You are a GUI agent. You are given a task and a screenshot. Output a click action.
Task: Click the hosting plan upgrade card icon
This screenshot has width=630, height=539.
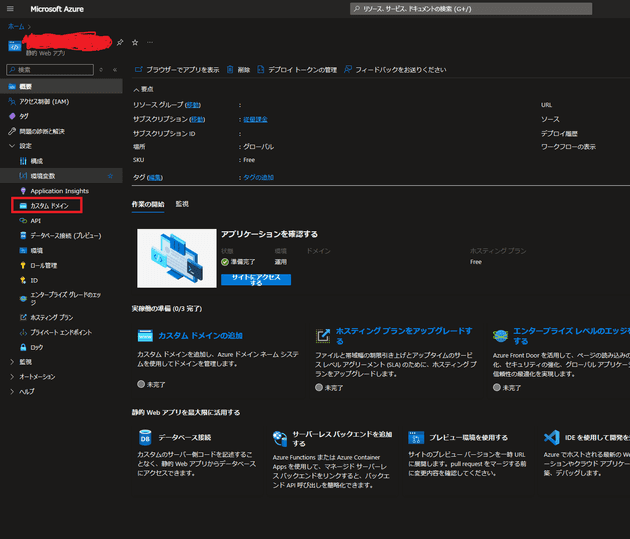click(x=323, y=336)
